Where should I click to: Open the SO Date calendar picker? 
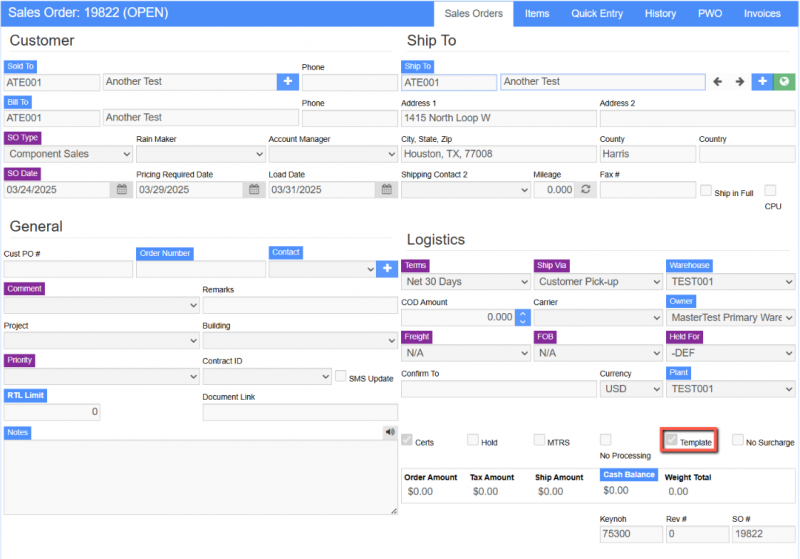(x=121, y=189)
